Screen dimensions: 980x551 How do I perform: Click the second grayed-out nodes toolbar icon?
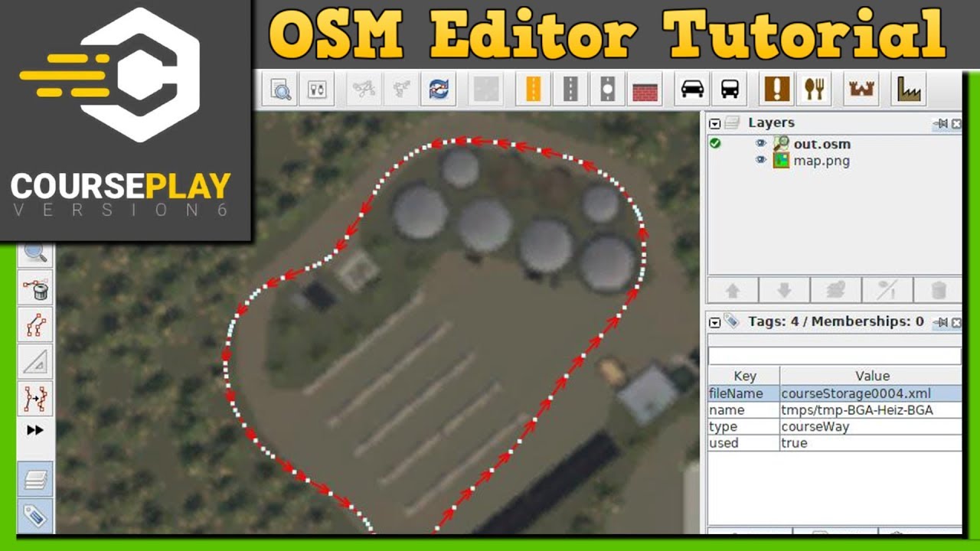point(403,90)
